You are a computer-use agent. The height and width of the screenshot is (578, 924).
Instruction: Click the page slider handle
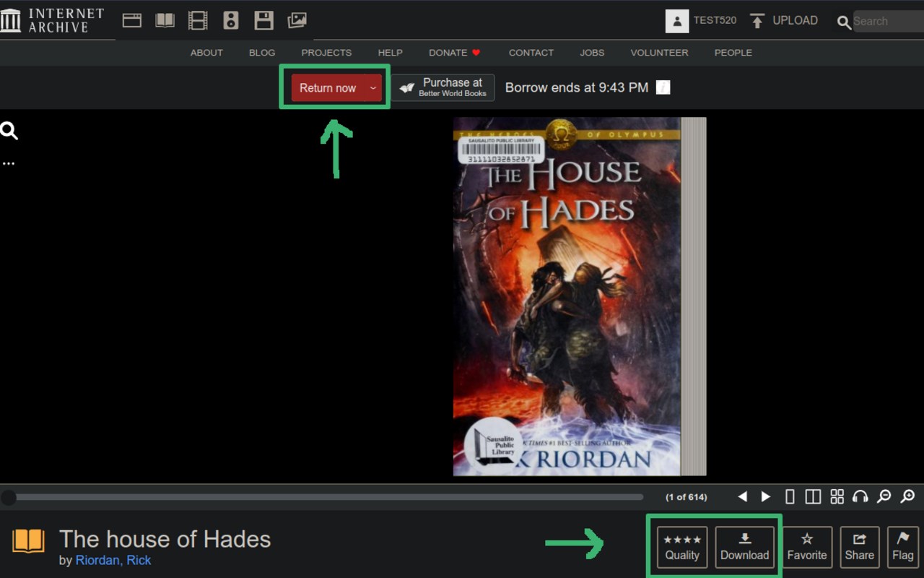(x=8, y=497)
